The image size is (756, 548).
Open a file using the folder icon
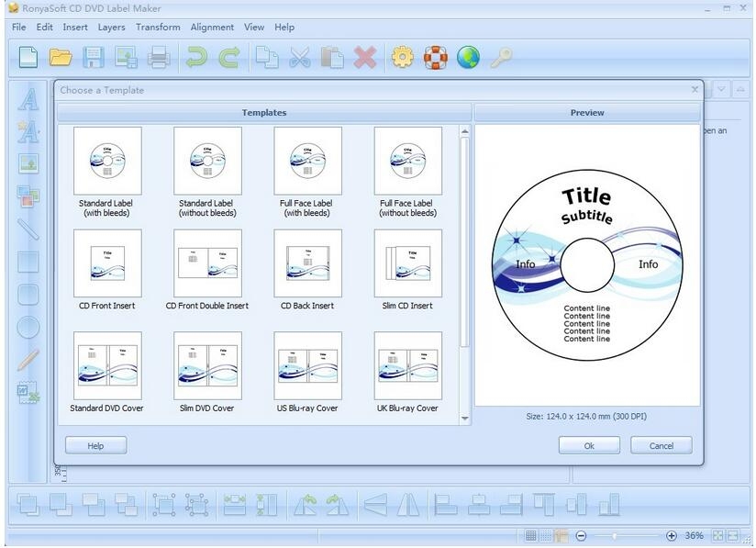tap(61, 58)
